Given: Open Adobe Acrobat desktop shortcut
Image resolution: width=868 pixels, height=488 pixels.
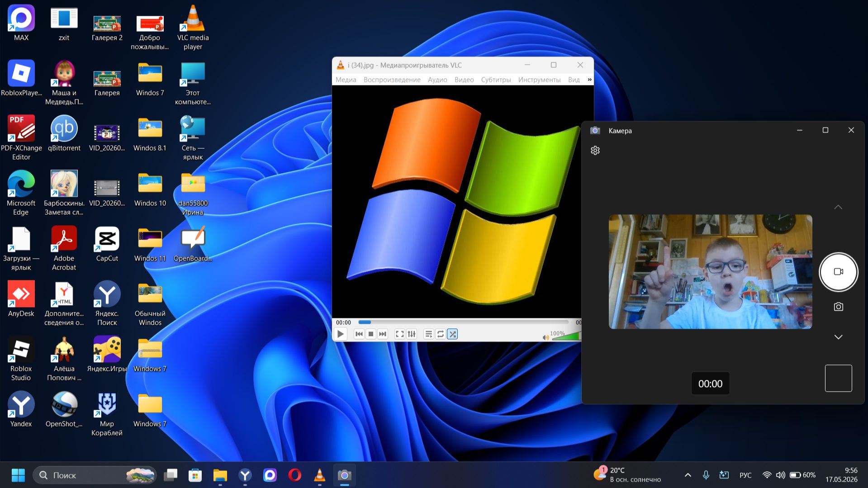Looking at the screenshot, I should click(x=64, y=248).
